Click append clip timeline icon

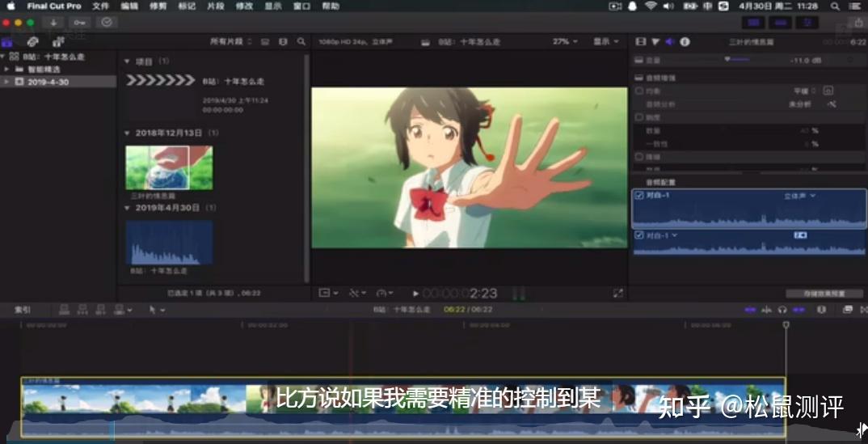pyautogui.click(x=100, y=310)
